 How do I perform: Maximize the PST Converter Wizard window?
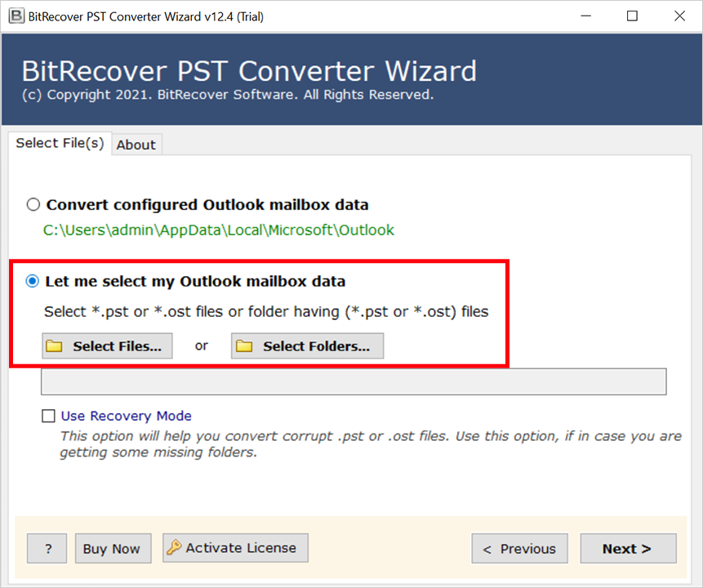coord(632,16)
